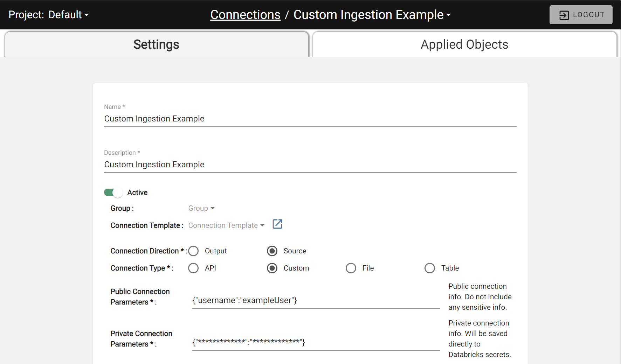Open the Group dropdown

click(x=201, y=208)
